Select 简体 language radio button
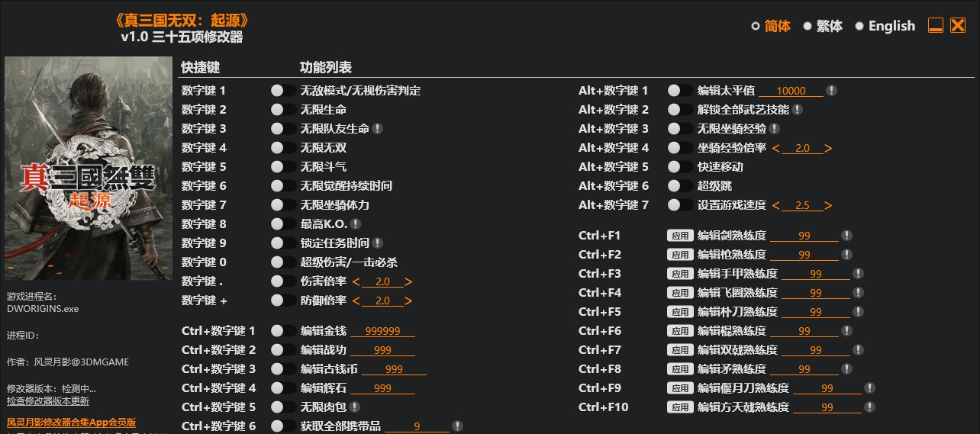Image resolution: width=980 pixels, height=434 pixels. click(x=756, y=26)
